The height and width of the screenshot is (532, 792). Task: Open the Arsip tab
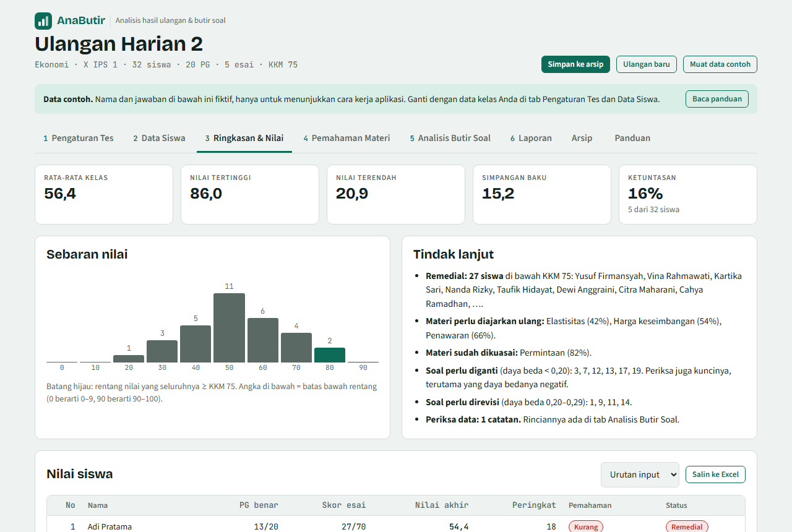tap(582, 138)
